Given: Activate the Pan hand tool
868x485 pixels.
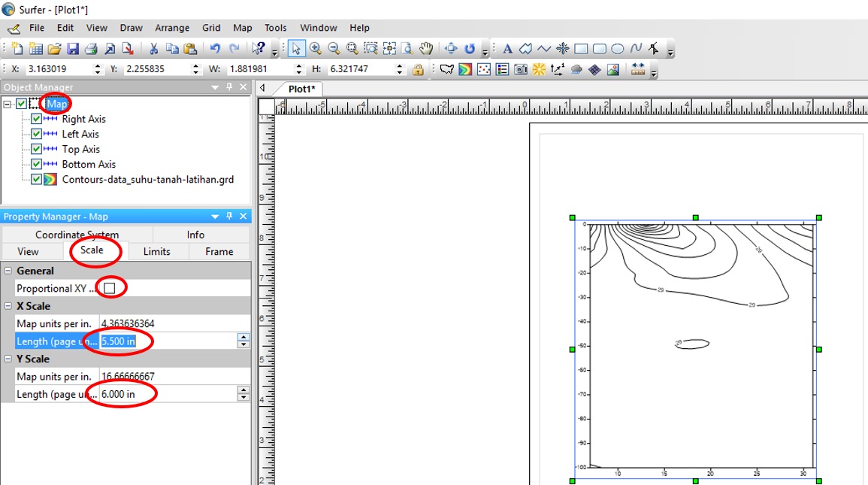Looking at the screenshot, I should tap(426, 49).
